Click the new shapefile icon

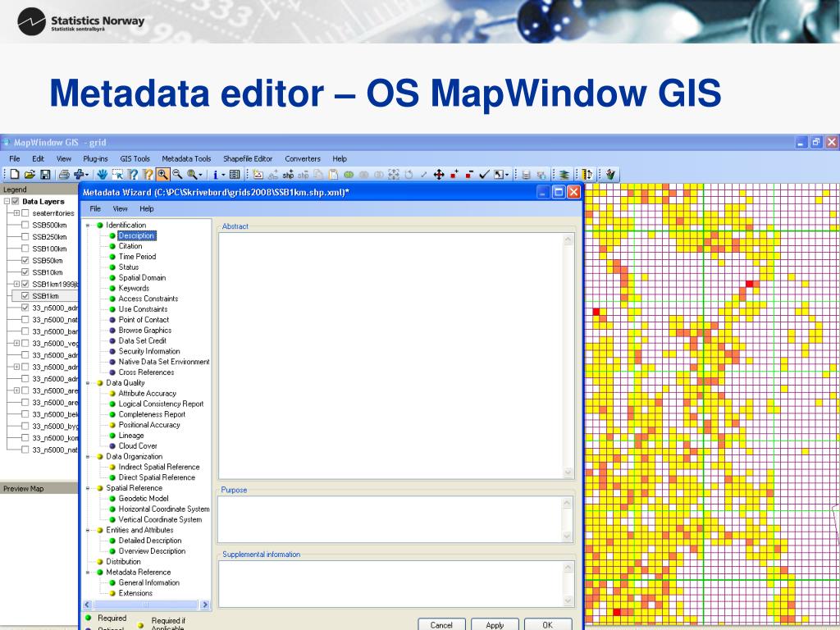[258, 174]
